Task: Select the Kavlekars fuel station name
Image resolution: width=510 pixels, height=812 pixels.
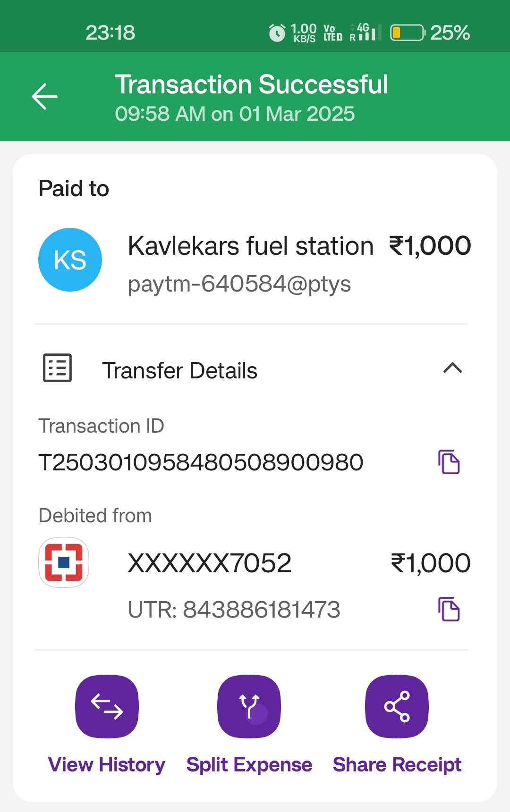Action: tap(251, 246)
